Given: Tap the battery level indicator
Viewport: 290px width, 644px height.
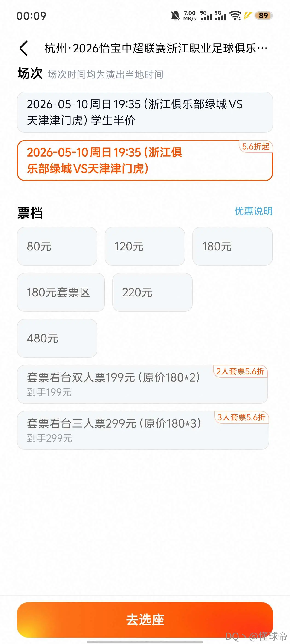Looking at the screenshot, I should (x=264, y=15).
